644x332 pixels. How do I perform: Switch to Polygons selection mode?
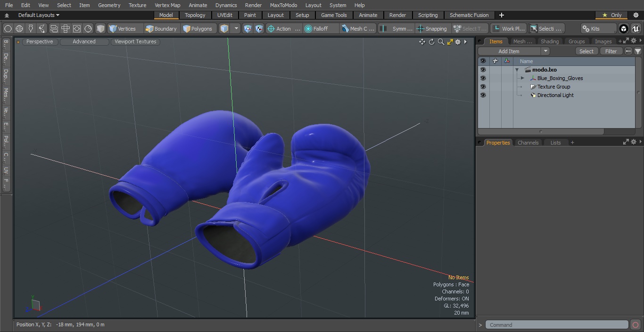pos(198,29)
